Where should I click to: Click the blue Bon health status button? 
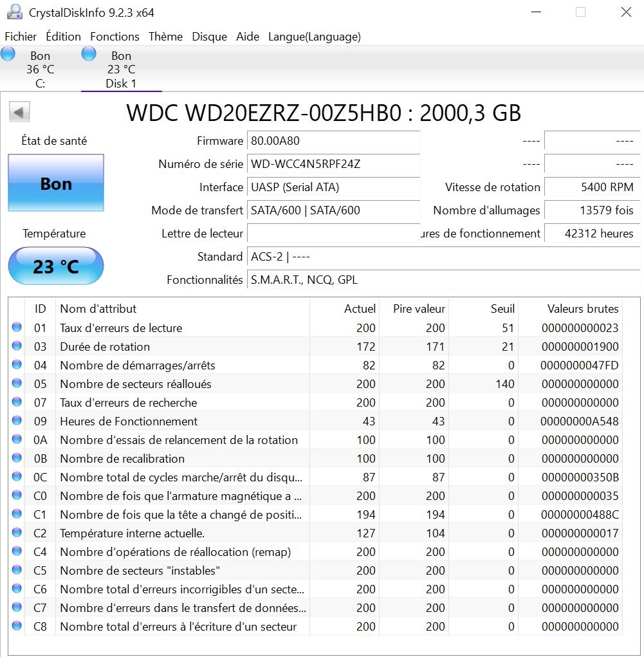coord(56,183)
